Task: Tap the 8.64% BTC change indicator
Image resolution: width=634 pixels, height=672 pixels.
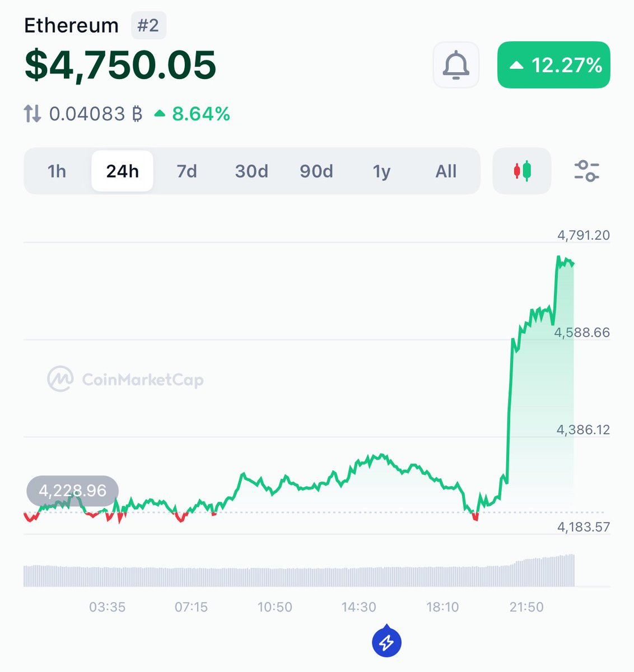Action: [193, 114]
